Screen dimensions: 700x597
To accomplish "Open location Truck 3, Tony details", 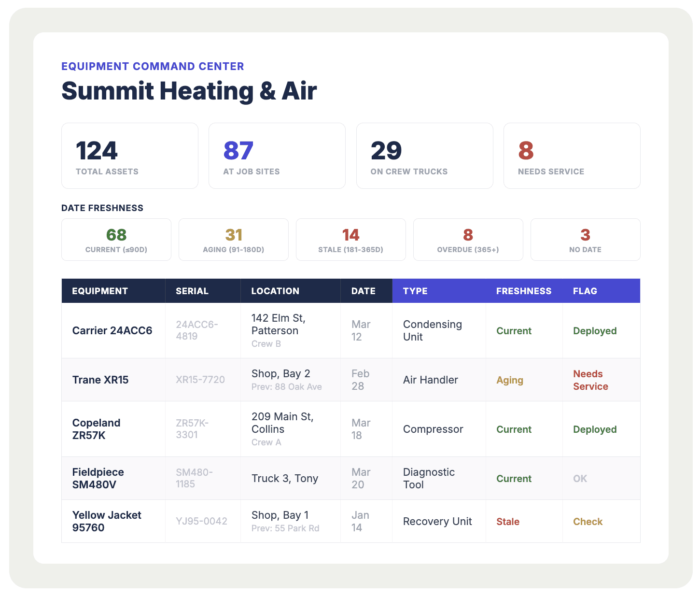I will tap(285, 478).
